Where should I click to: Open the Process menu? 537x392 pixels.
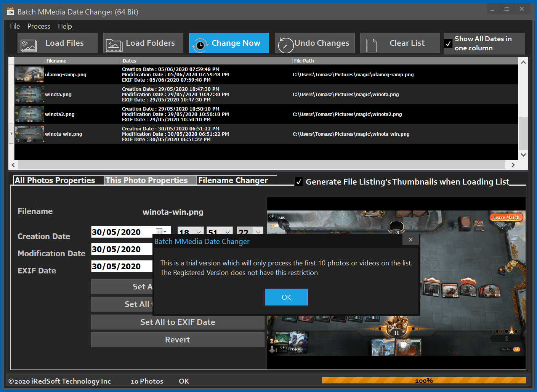click(39, 26)
